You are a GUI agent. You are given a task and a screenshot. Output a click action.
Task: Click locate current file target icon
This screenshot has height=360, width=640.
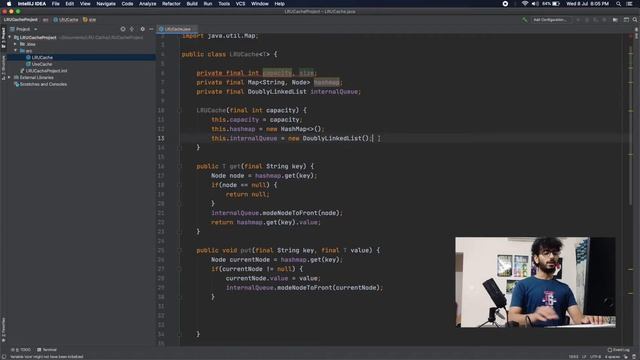(123, 29)
